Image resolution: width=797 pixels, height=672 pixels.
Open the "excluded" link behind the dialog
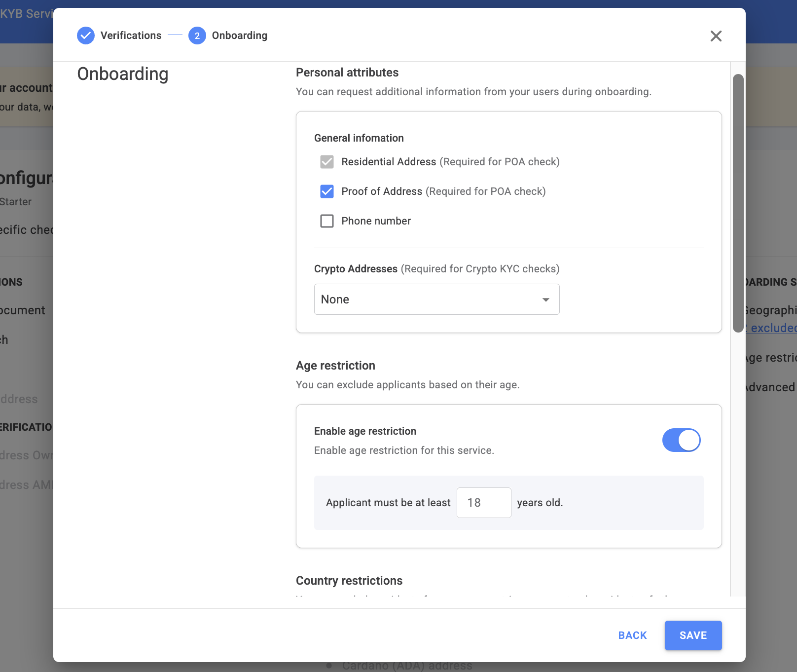tap(772, 328)
